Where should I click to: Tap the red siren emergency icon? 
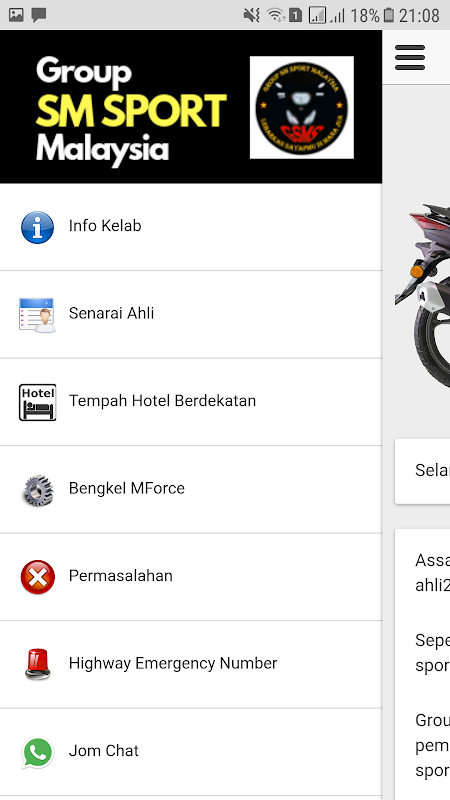37,664
